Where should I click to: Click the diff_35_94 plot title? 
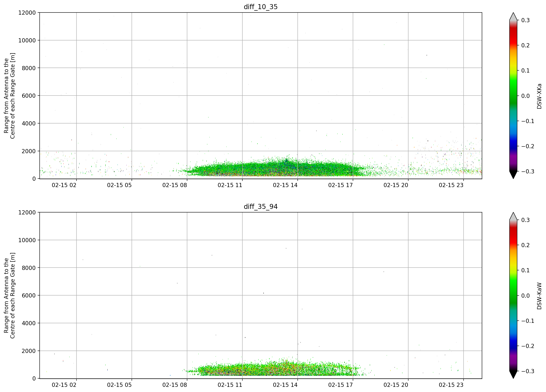click(x=261, y=207)
